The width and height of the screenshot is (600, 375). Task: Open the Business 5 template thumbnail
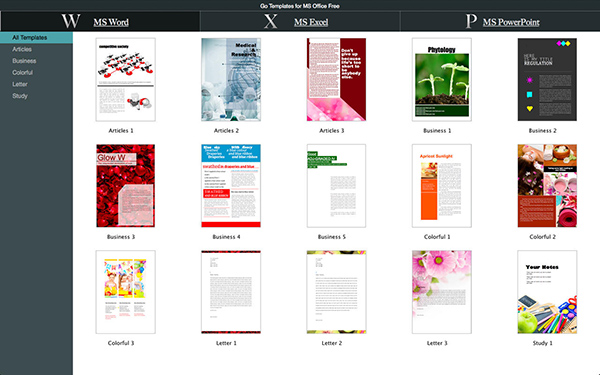(336, 186)
